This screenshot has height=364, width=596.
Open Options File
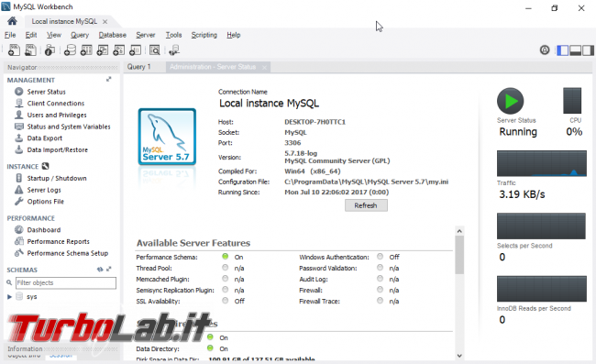coord(45,202)
